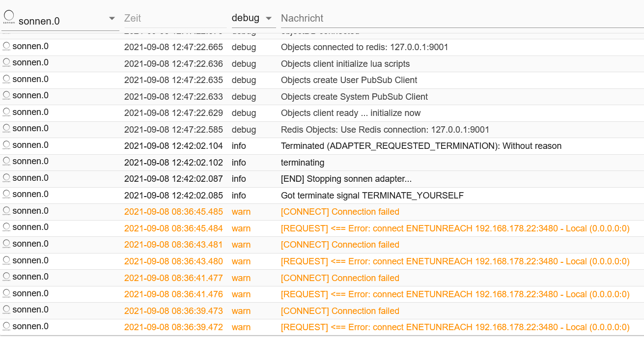The image size is (644, 340).
Task: Click sonnen icon on ADAPTER_REQUESTED_TERMINATION row
Action: (x=6, y=145)
